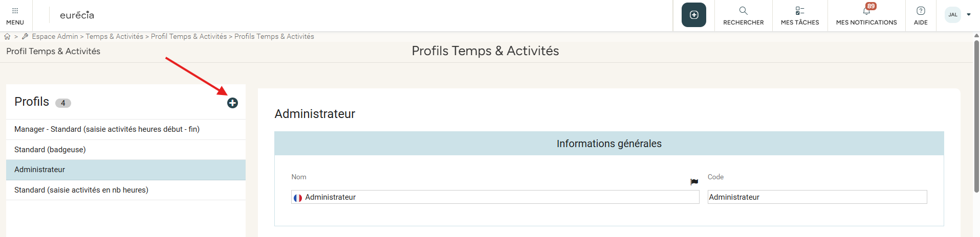This screenshot has height=237, width=980.
Task: Click the JAL user avatar
Action: tap(953, 15)
